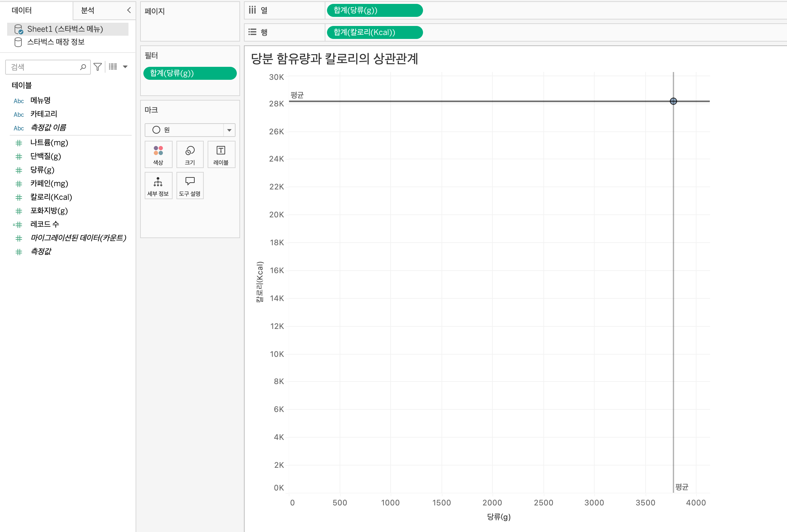Click the list view icon in data pane
The image size is (787, 532).
113,67
